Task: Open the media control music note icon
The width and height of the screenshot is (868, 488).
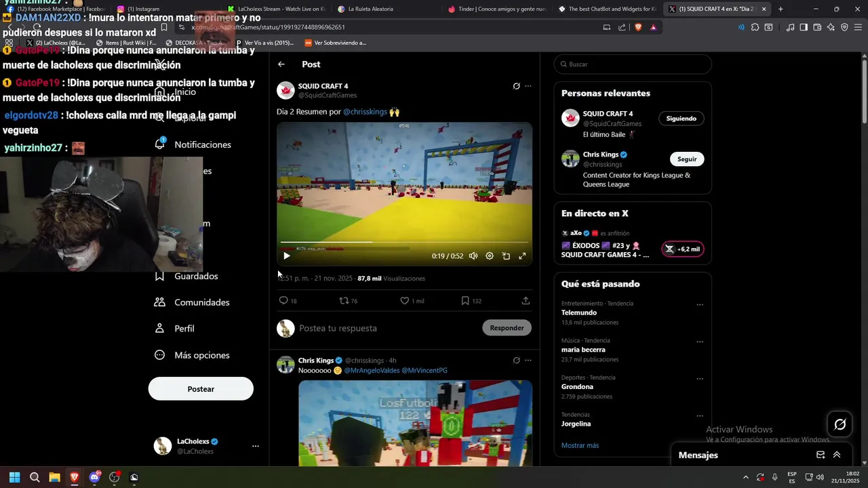Action: [790, 27]
